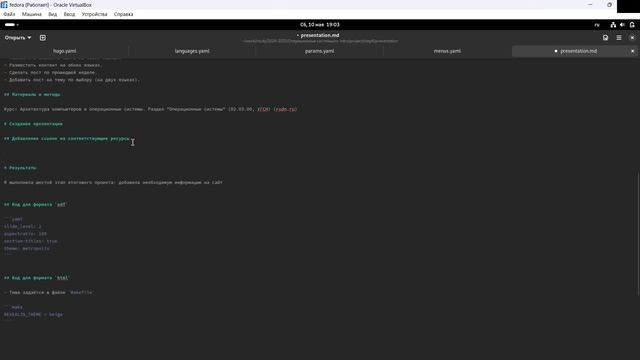Click the 'section-titles: true' line
Screen dimensions: 640x360
point(31,241)
